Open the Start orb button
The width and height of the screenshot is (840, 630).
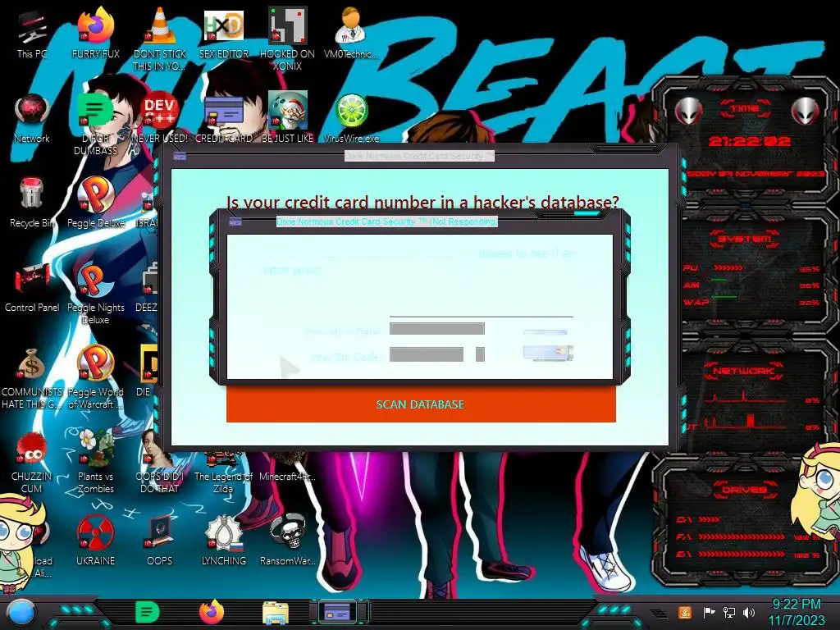coord(21,613)
